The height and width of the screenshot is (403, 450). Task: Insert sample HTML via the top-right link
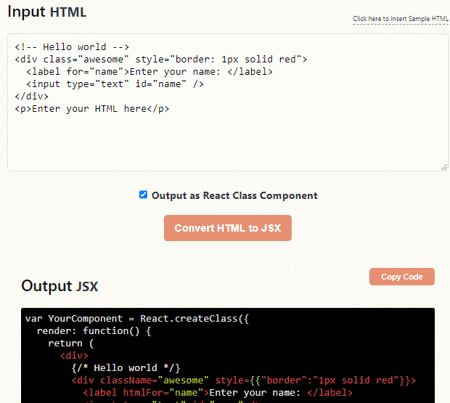[x=401, y=19]
